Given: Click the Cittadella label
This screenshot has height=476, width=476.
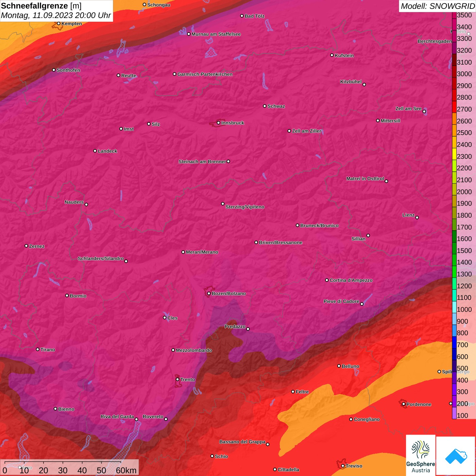Looking at the screenshot, I should point(288,470).
